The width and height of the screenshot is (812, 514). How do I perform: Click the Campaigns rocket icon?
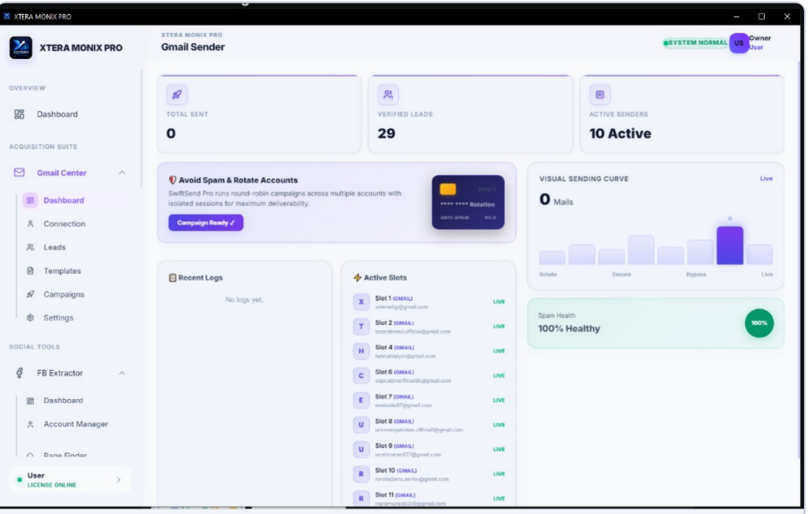tap(30, 294)
